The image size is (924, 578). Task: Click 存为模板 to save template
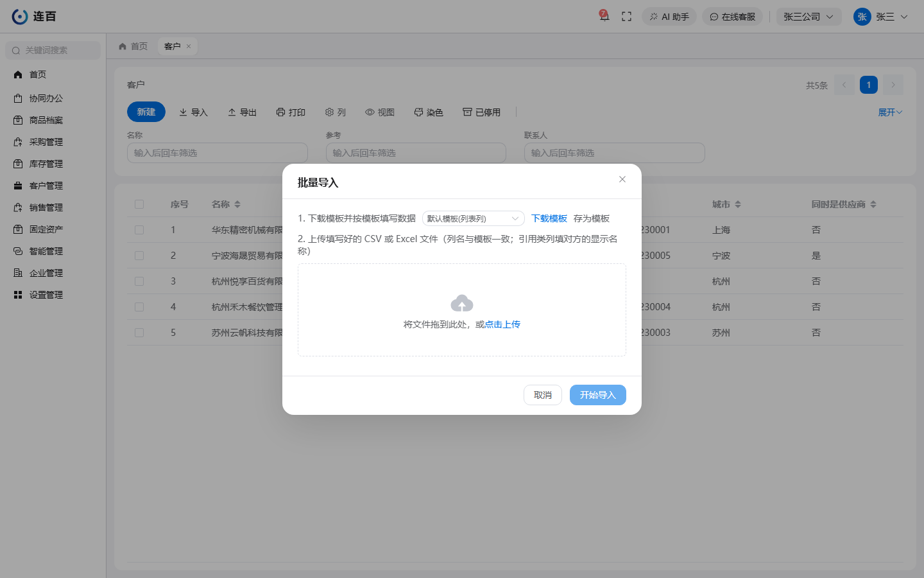click(x=592, y=218)
